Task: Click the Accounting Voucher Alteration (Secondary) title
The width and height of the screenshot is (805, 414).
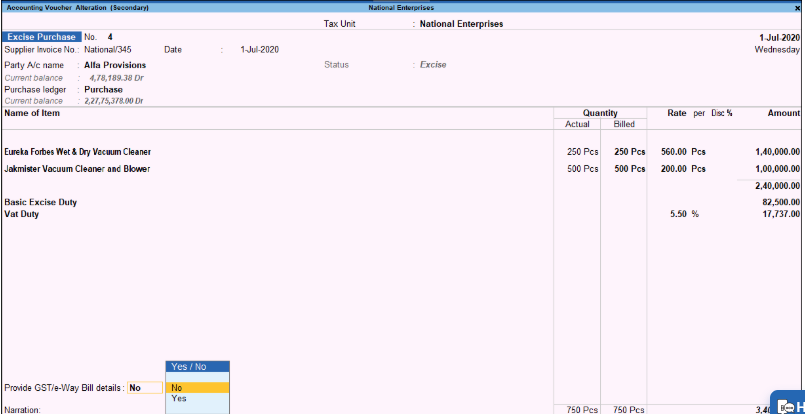Action: coord(78,8)
